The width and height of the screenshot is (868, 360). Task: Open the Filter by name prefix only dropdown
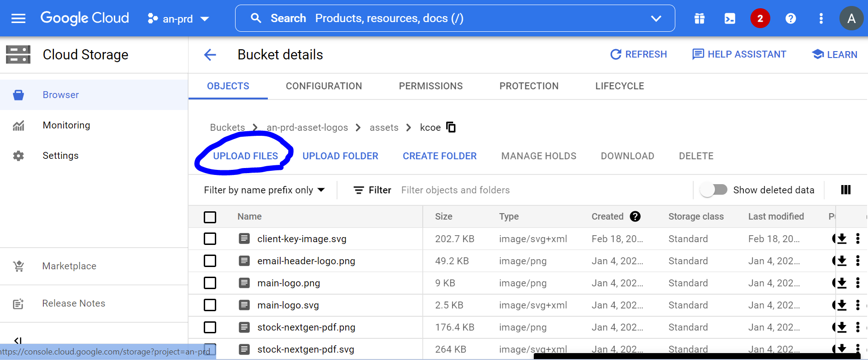coord(264,190)
